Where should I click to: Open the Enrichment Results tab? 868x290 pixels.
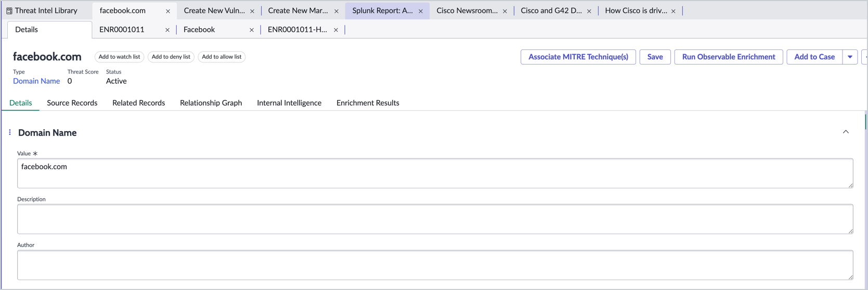point(368,103)
